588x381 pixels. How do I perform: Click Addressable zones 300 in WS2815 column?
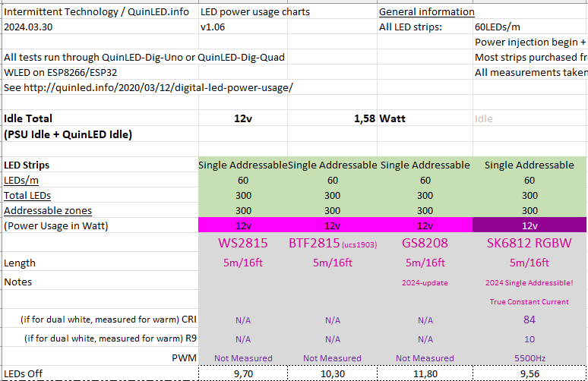[x=243, y=210]
